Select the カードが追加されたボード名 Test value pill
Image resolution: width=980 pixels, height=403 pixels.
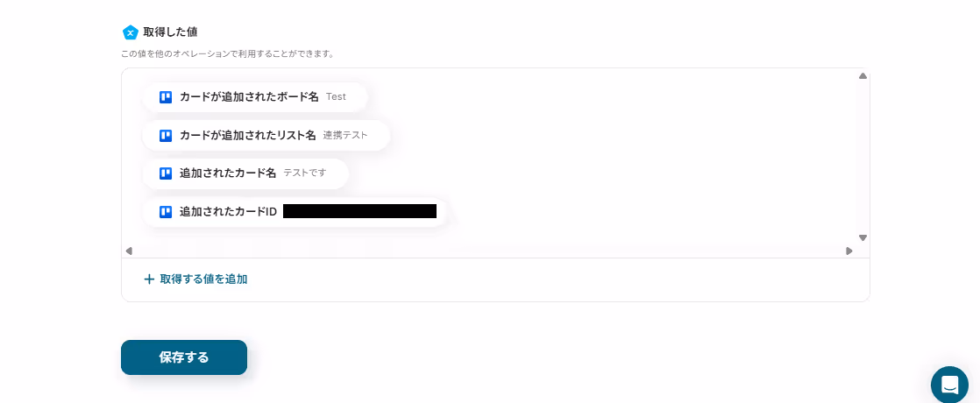coord(255,97)
